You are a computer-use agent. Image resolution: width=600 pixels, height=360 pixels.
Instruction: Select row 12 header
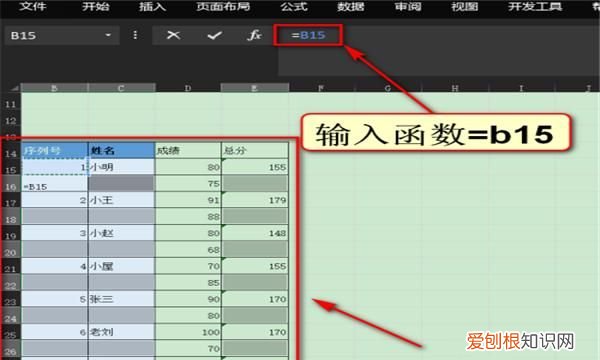11,121
